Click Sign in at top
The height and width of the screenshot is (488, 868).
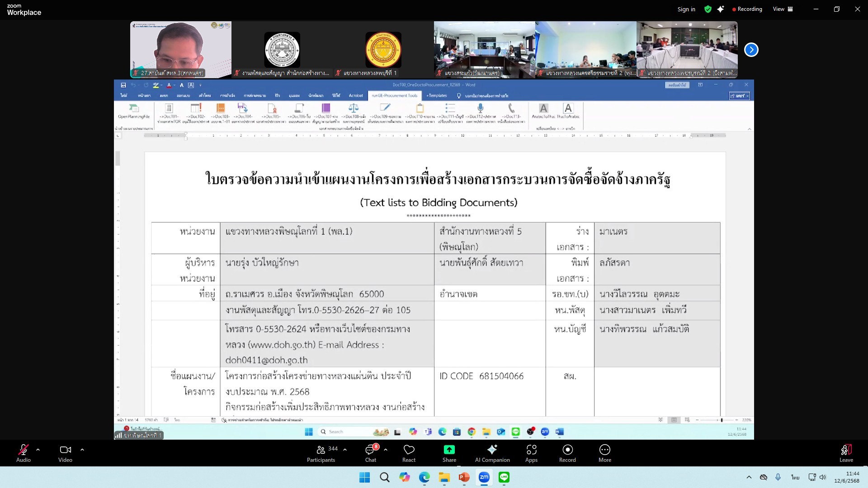point(686,9)
